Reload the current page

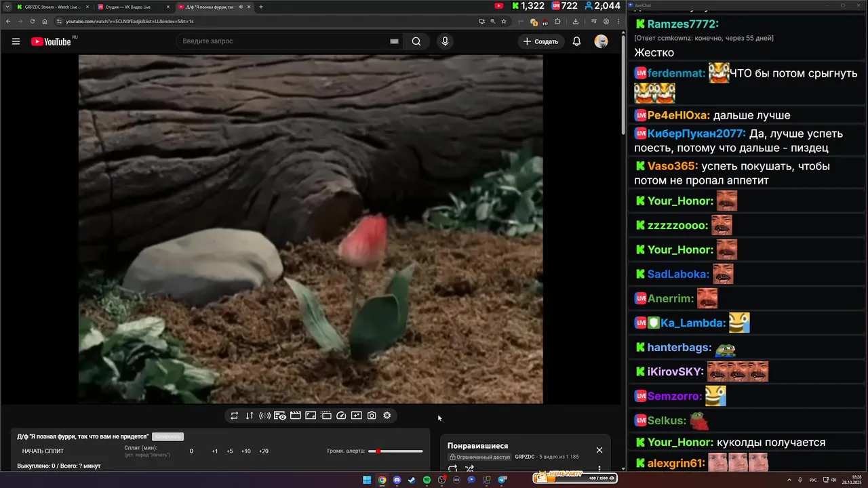click(x=33, y=21)
